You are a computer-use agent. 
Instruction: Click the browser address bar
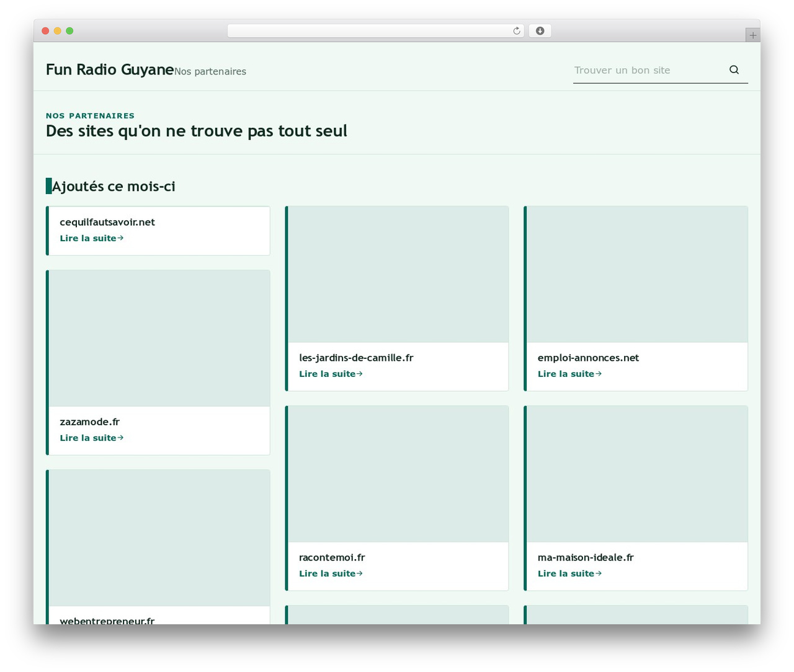pyautogui.click(x=375, y=31)
